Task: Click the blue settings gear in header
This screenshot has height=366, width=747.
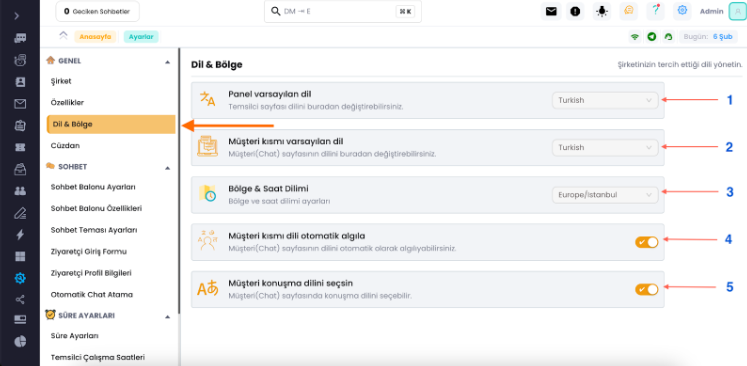Action: pos(682,11)
